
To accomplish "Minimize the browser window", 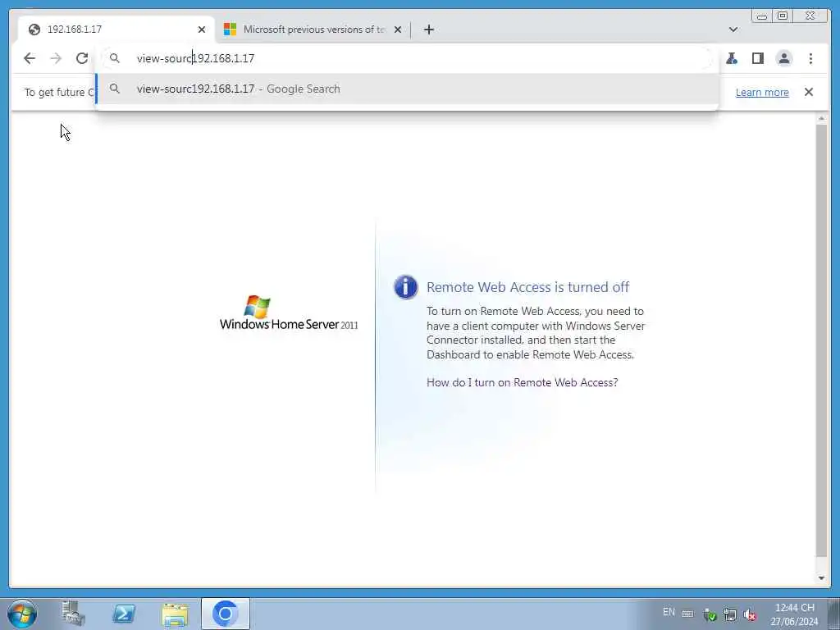I will (762, 16).
